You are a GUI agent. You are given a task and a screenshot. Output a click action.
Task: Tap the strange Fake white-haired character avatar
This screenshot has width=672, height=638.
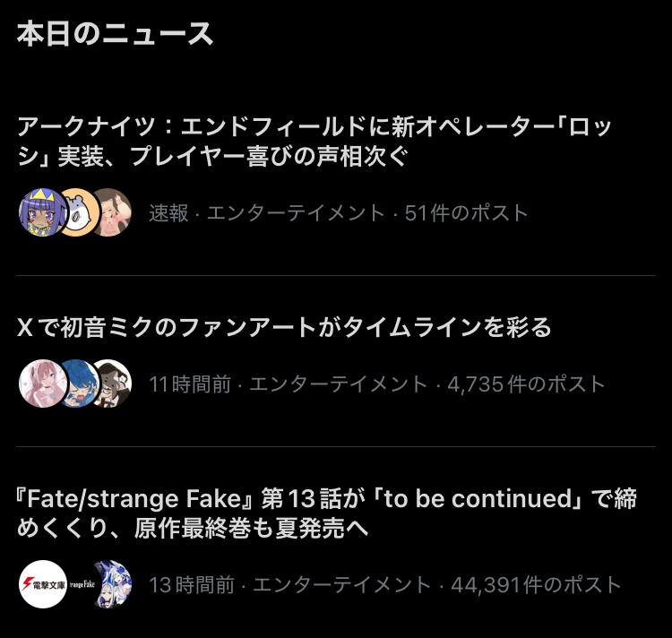coord(111,584)
